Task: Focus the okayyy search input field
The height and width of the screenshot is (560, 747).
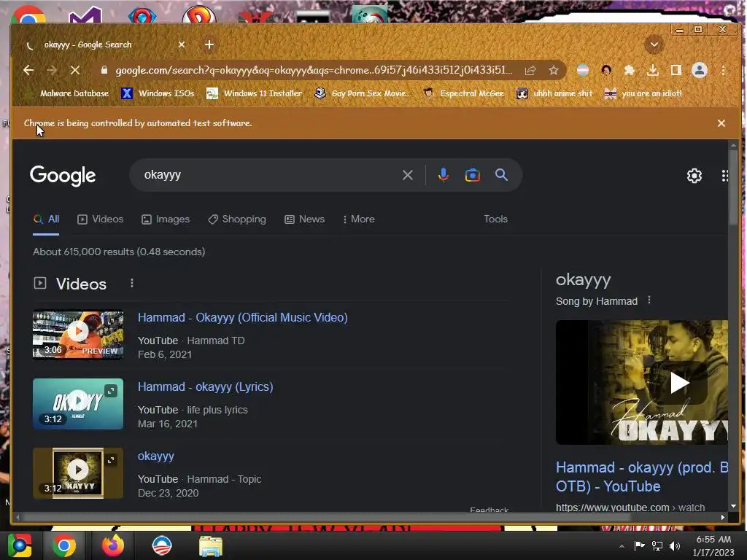Action: pos(267,175)
